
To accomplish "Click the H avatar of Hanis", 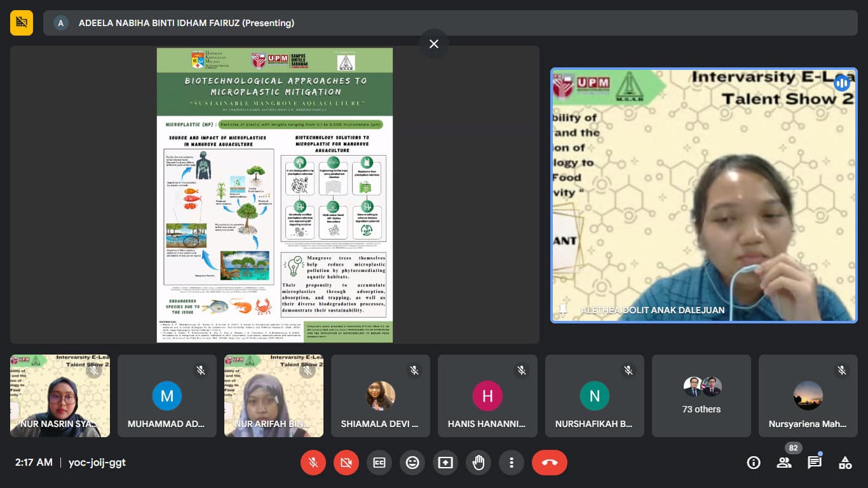I will 487,396.
